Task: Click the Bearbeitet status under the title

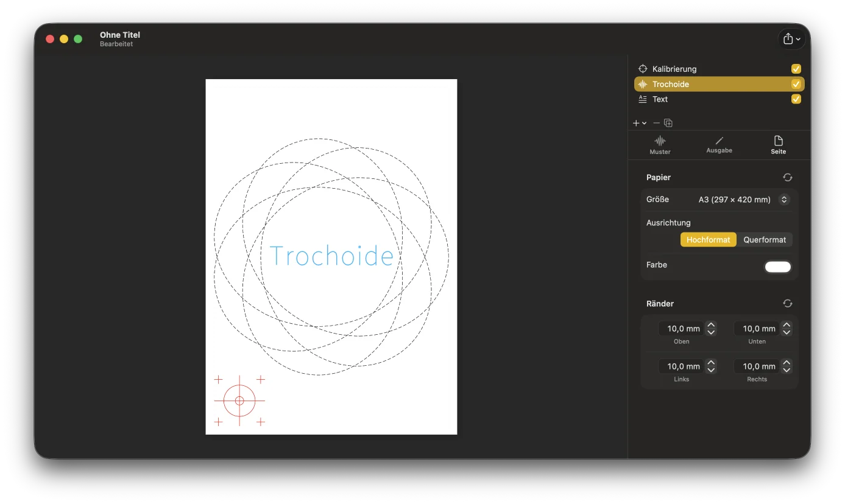Action: point(116,44)
